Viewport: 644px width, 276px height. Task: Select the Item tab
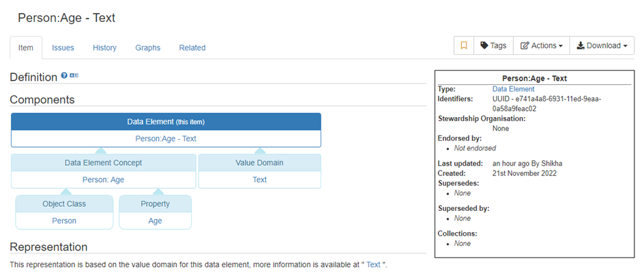26,48
